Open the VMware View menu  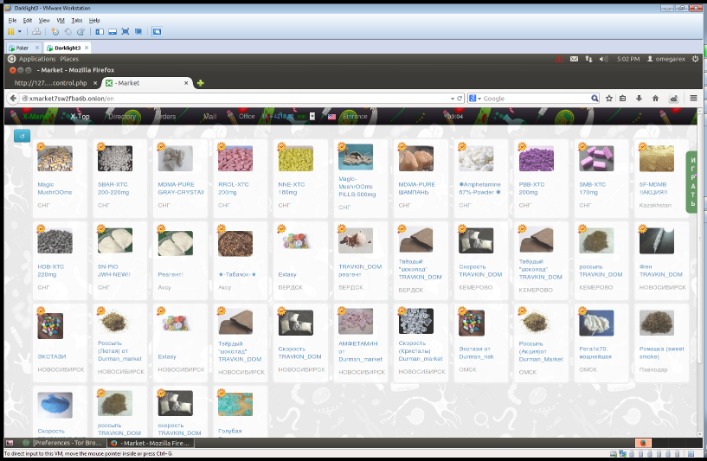(44, 20)
